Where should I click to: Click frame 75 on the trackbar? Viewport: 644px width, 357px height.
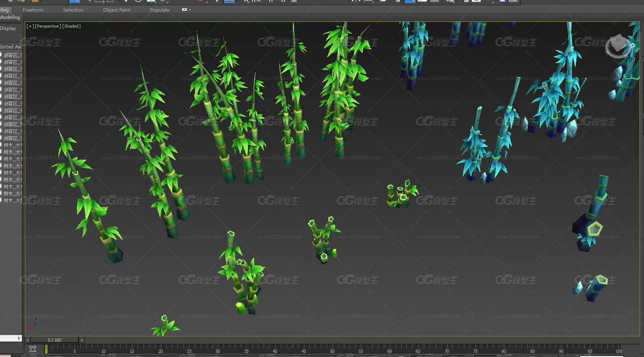pos(475,351)
